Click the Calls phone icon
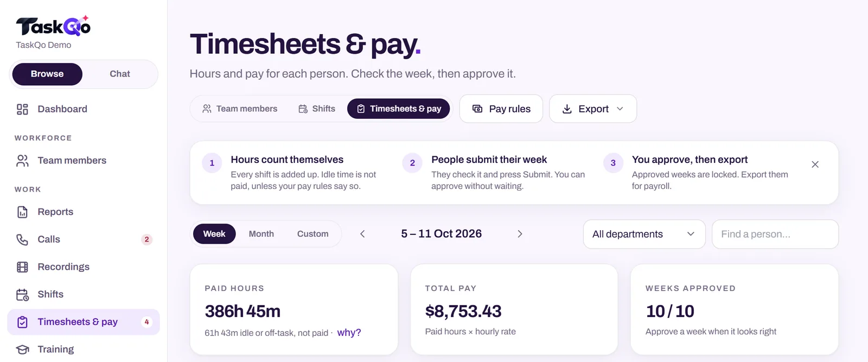The height and width of the screenshot is (362, 868). 22,239
